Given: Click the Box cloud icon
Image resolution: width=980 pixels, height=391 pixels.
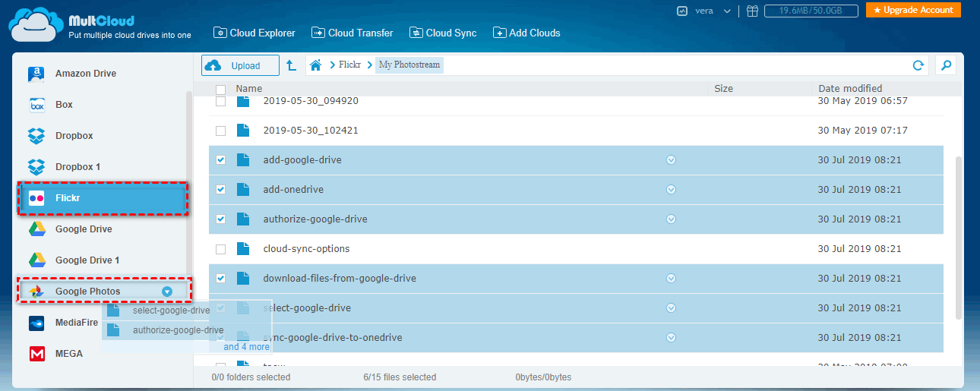Looking at the screenshot, I should pyautogui.click(x=37, y=105).
